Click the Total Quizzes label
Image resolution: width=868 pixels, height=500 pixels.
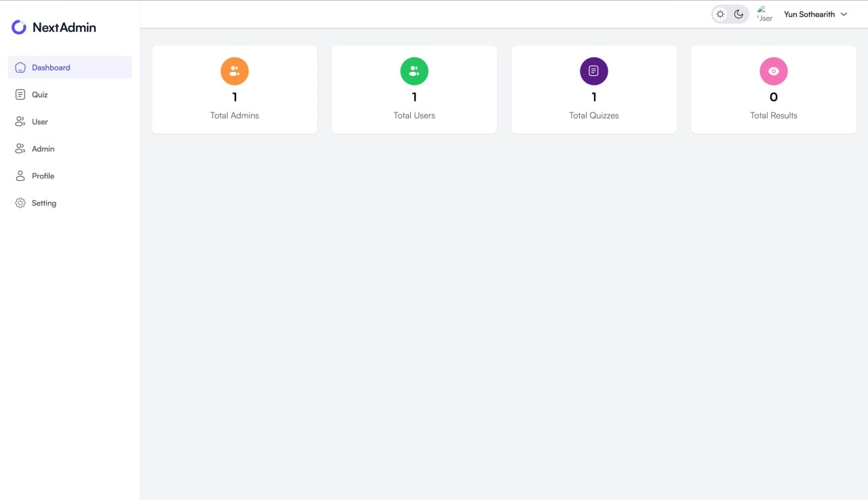coord(594,116)
